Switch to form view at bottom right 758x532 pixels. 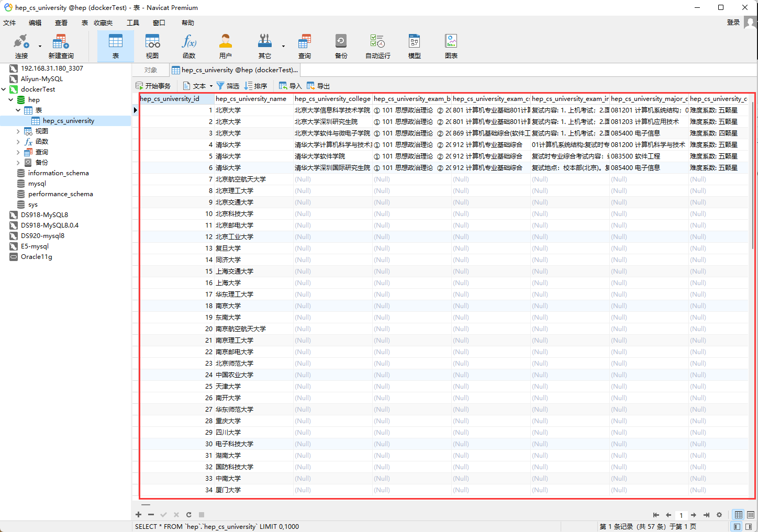751,515
